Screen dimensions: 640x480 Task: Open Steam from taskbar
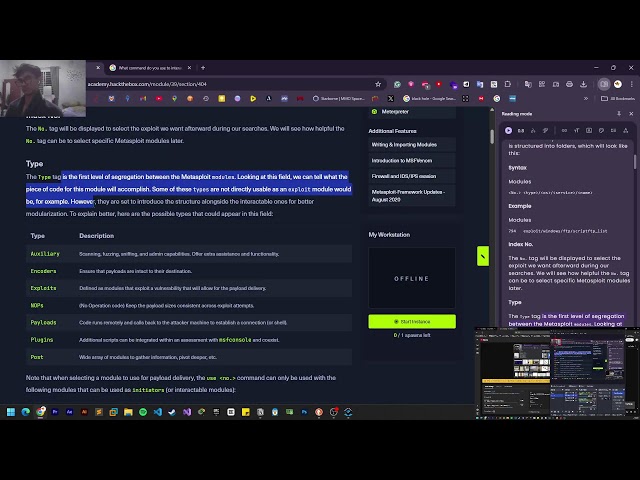pos(172,412)
